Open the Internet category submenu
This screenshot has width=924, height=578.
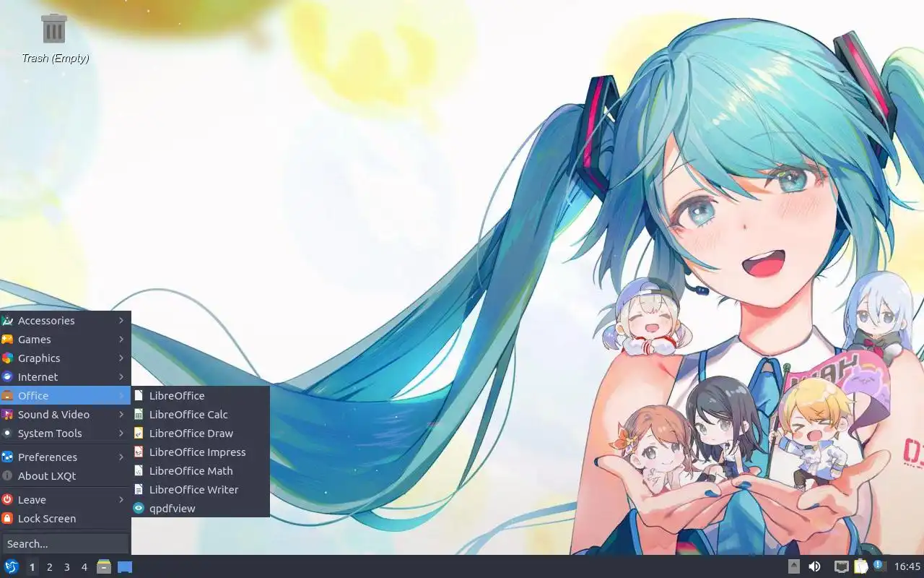pos(65,376)
